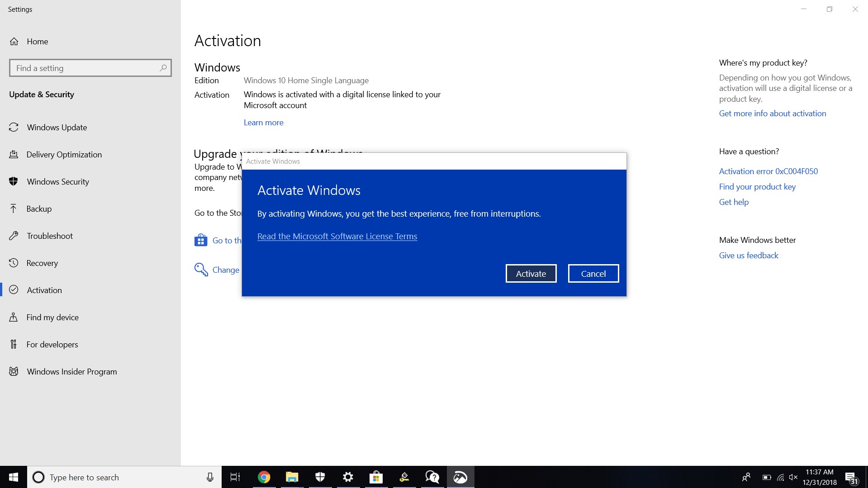Click the Recovery clock icon
Image resolution: width=868 pixels, height=488 pixels.
(x=14, y=263)
